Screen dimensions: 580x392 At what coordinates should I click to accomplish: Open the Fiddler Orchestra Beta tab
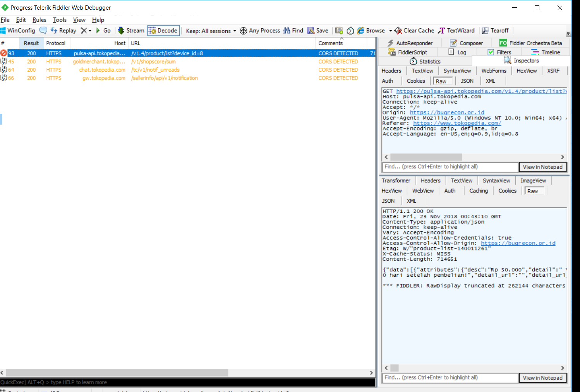click(530, 43)
